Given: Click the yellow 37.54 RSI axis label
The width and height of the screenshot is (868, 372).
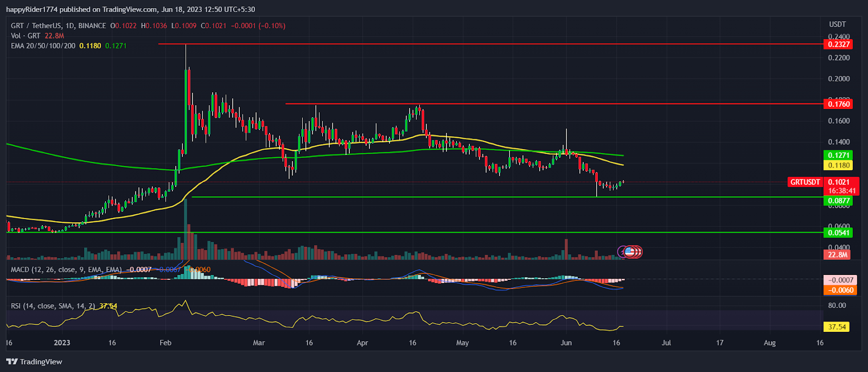Looking at the screenshot, I should [x=837, y=326].
